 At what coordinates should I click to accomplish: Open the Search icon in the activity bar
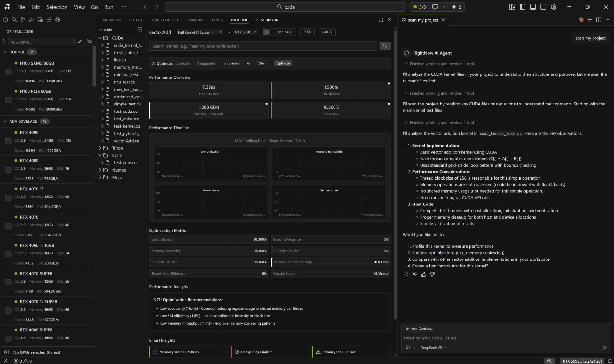coord(14,19)
